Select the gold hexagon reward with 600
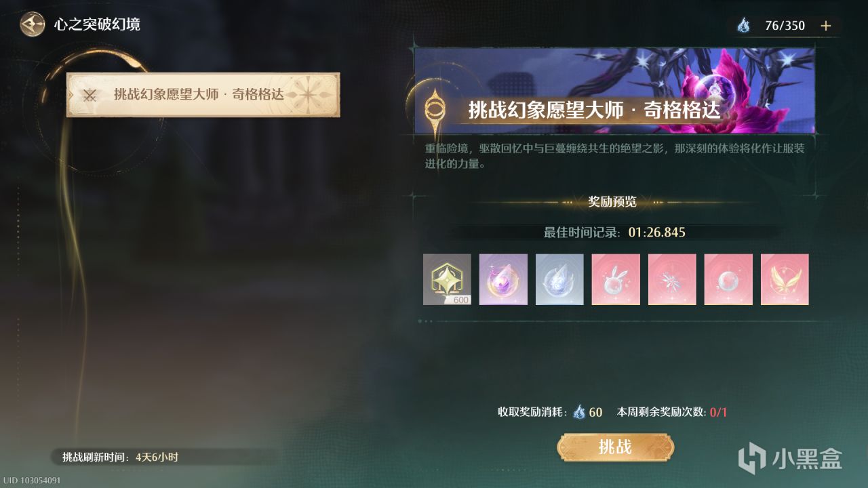The height and width of the screenshot is (488, 868). point(447,279)
